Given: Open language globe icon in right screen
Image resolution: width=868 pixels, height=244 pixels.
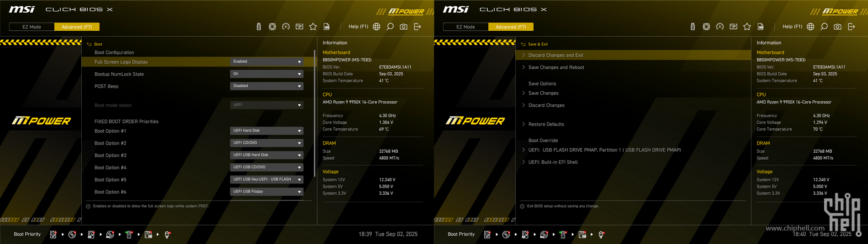Looking at the screenshot, I should (x=811, y=27).
